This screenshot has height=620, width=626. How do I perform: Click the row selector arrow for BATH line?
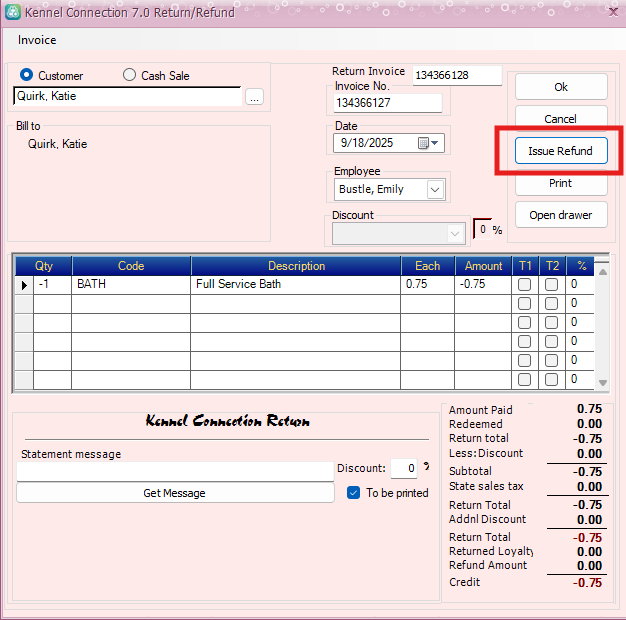click(x=23, y=284)
